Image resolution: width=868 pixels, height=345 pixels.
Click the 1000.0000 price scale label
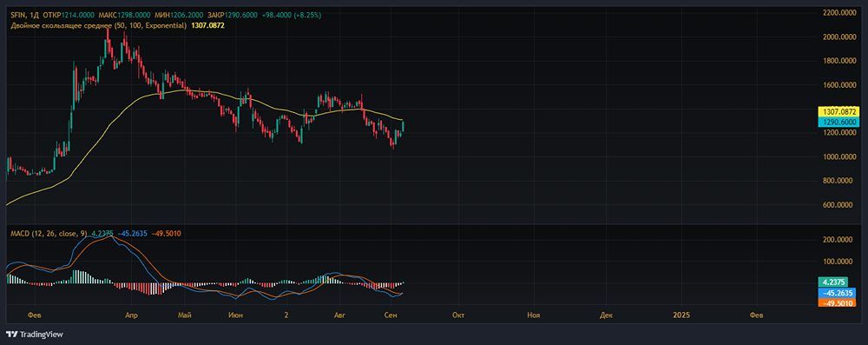click(x=839, y=156)
